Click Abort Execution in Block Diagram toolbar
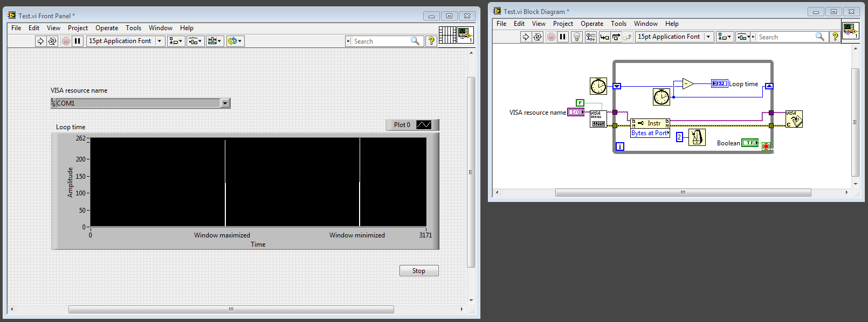 click(x=551, y=37)
